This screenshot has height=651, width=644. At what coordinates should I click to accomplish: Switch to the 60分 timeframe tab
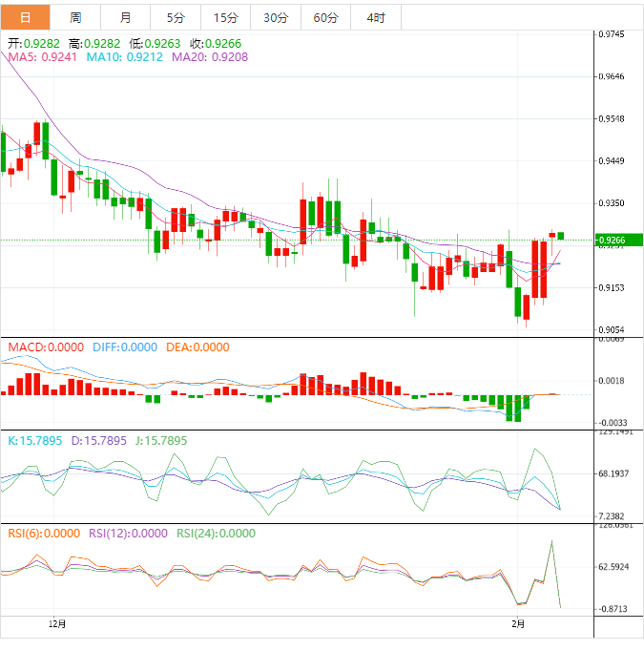(x=325, y=17)
